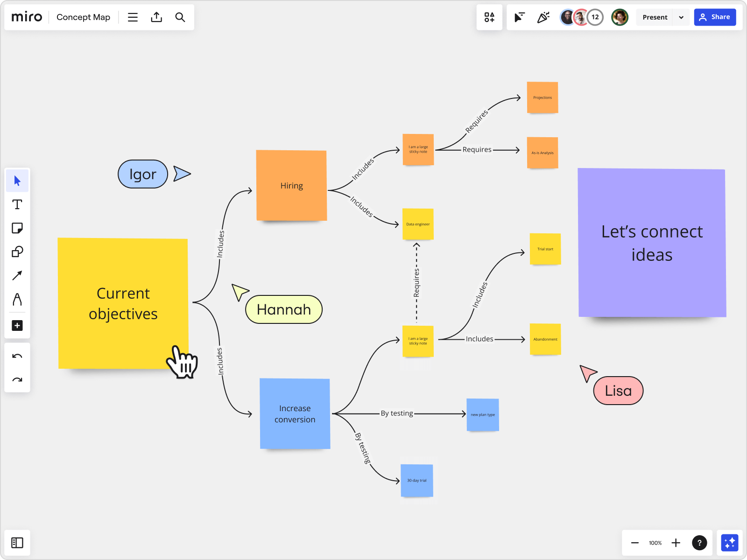Click the Share button
This screenshot has height=560, width=747.
[x=715, y=17]
